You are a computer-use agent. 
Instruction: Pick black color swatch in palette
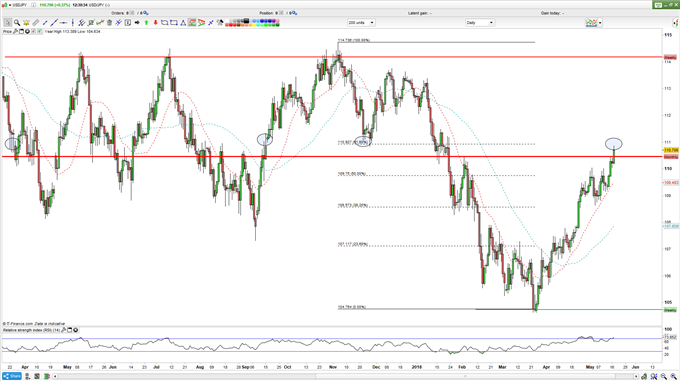pyautogui.click(x=246, y=20)
